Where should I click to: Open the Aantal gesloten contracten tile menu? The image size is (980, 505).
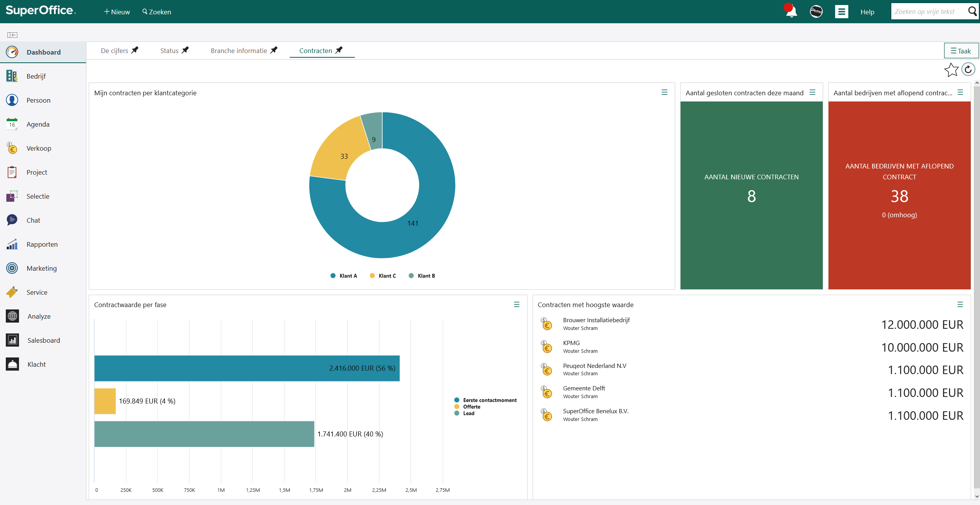click(x=812, y=92)
